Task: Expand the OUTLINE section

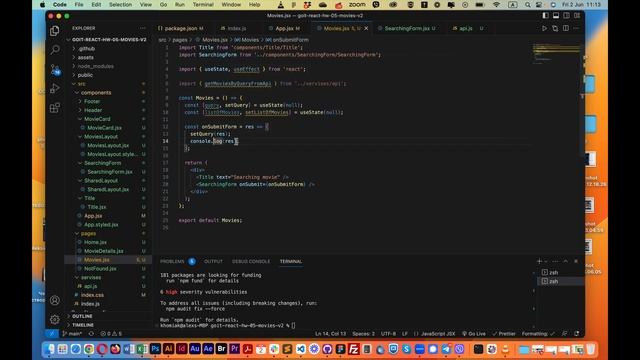Action: point(82,316)
